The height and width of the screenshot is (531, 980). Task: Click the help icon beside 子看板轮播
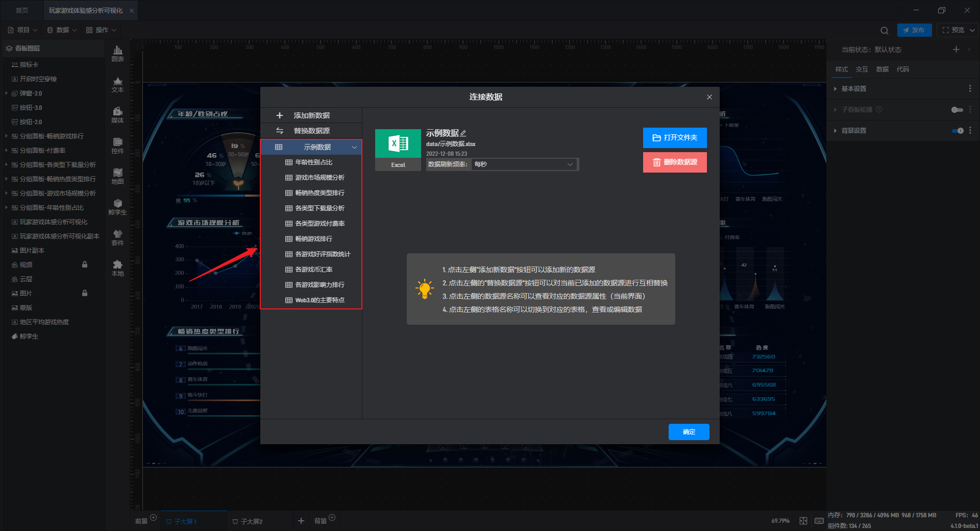[879, 110]
